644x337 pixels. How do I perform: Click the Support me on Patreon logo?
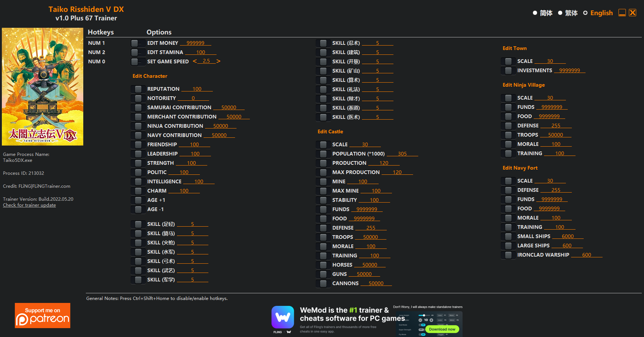(x=43, y=316)
